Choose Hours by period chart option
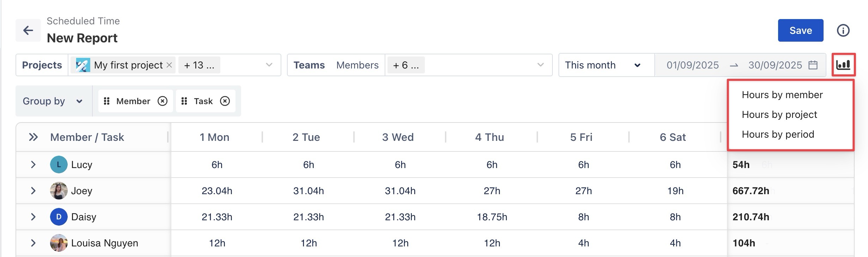The height and width of the screenshot is (257, 868). tap(778, 134)
